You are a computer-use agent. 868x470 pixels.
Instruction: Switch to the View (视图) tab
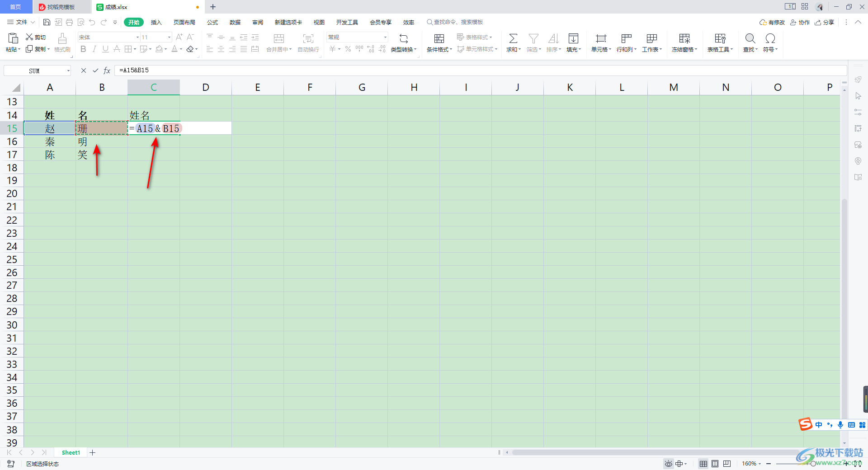click(319, 22)
